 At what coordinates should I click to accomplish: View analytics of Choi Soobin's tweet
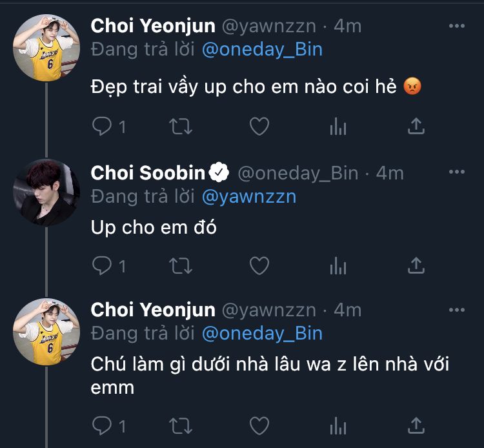coord(338,265)
